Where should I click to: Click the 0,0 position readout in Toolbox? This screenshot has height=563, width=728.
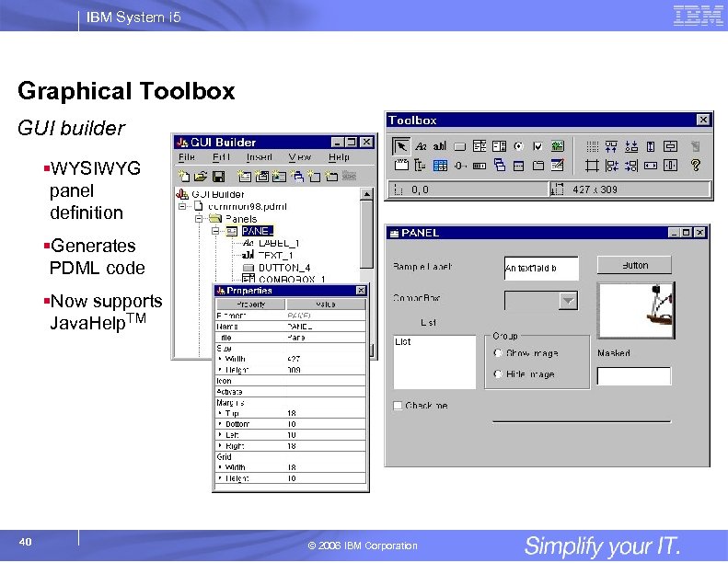coord(420,190)
